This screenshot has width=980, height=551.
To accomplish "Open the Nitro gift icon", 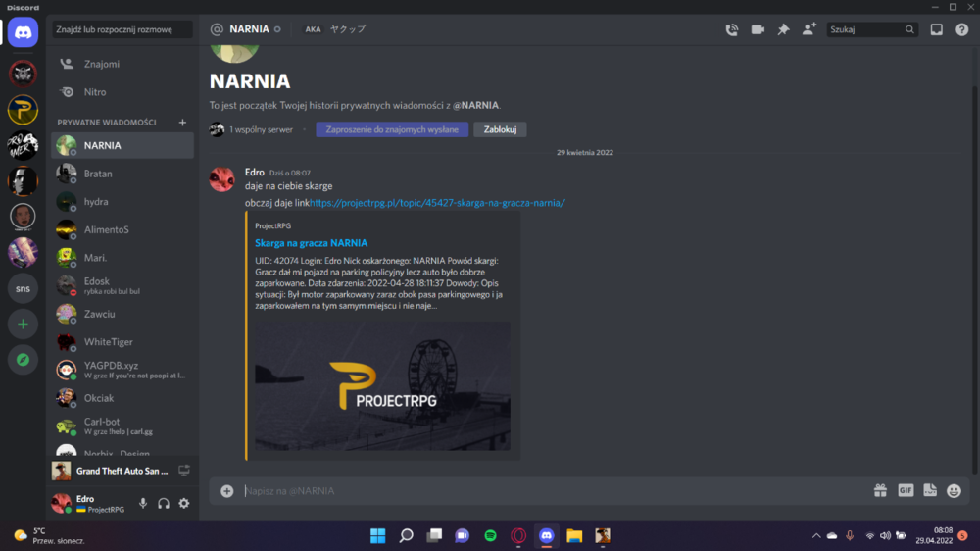I will [x=880, y=491].
